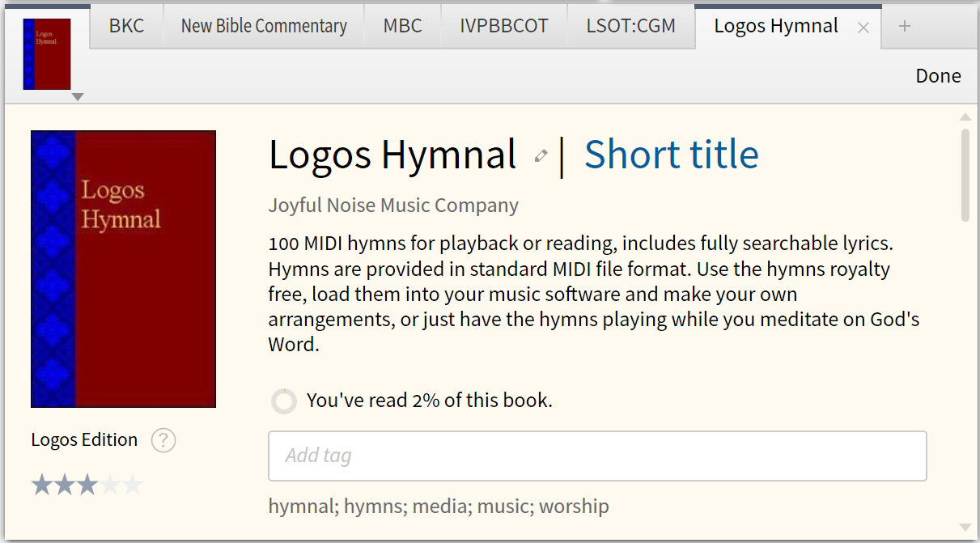This screenshot has height=543, width=980.
Task: Switch to the IVPBBCOT tab
Action: coord(504,26)
